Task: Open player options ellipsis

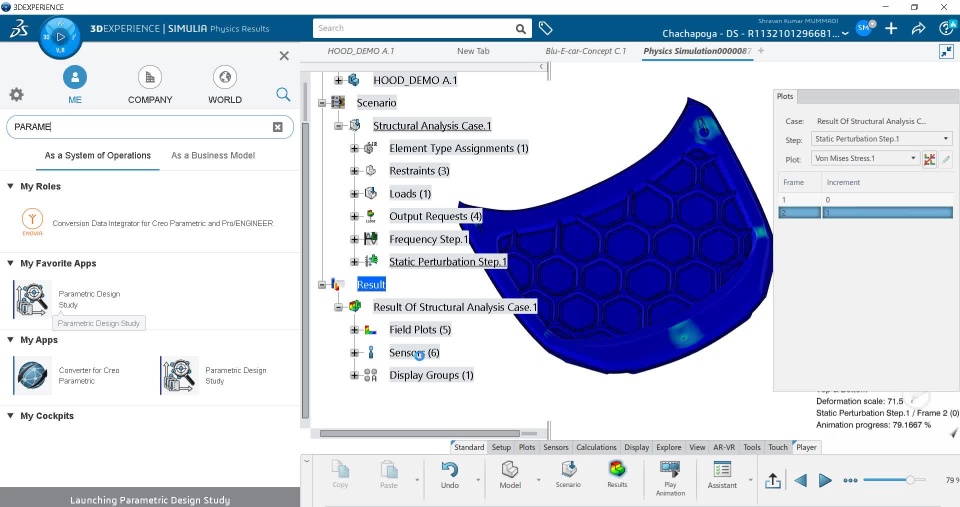Action: click(850, 481)
